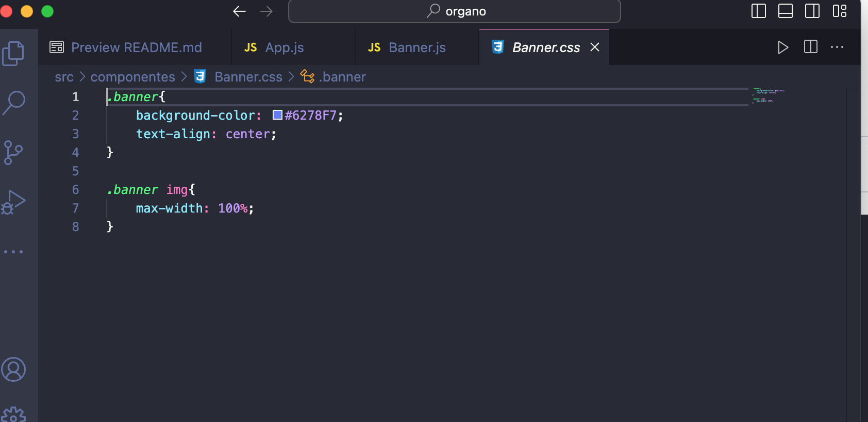Open the Explorer files view
This screenshot has height=422, width=868.
13,53
